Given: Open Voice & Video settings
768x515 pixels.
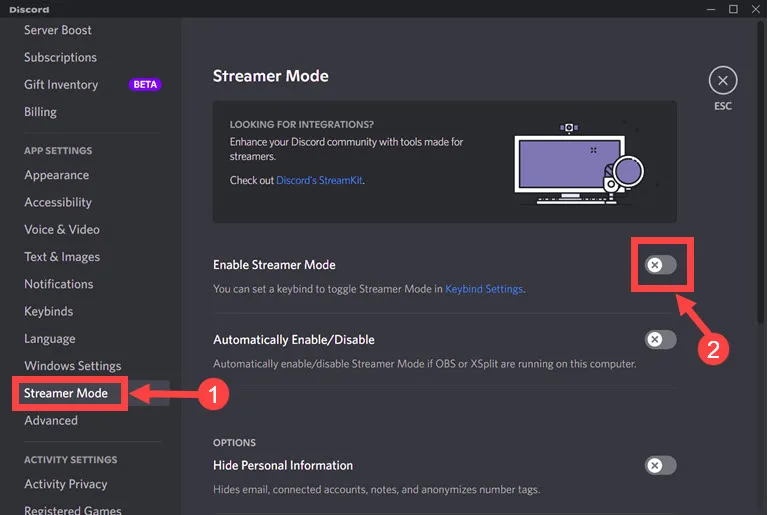Looking at the screenshot, I should point(62,229).
